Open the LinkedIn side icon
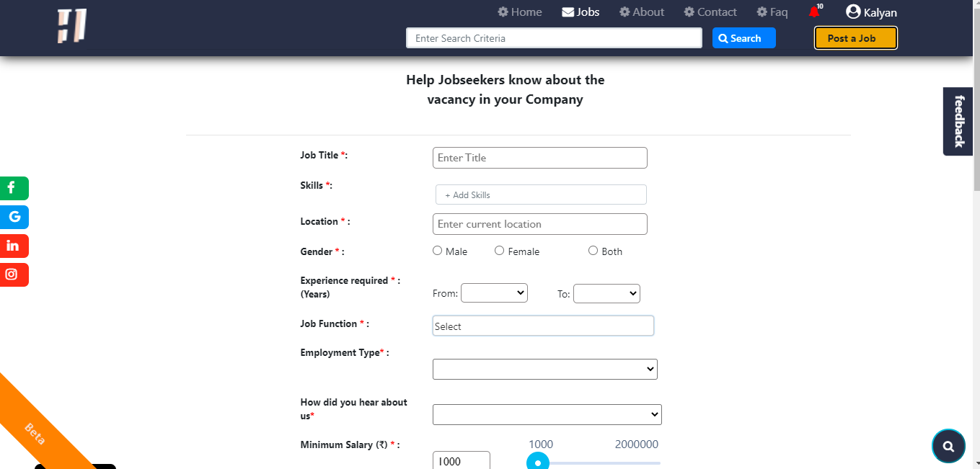 click(14, 246)
